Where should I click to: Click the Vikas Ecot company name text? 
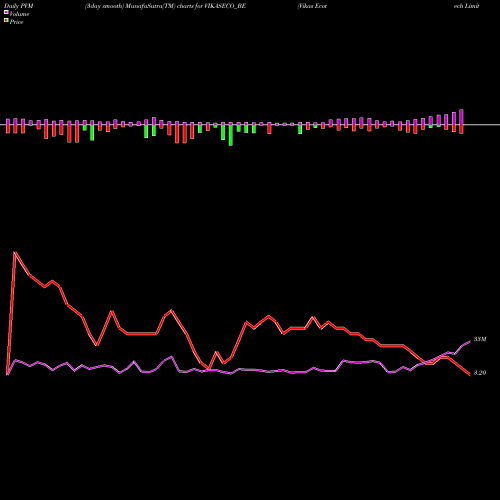pos(312,6)
